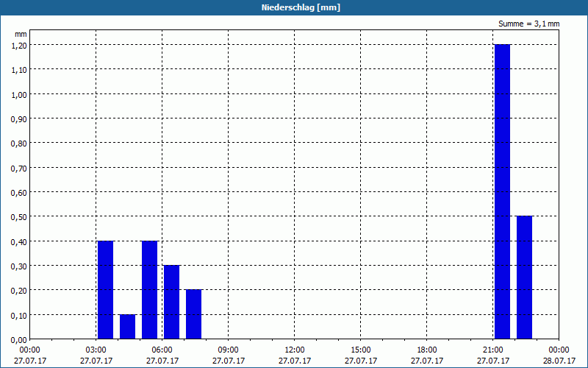Click the 0,70 y-axis label
Image resolution: width=588 pixels, height=368 pixels.
19,168
